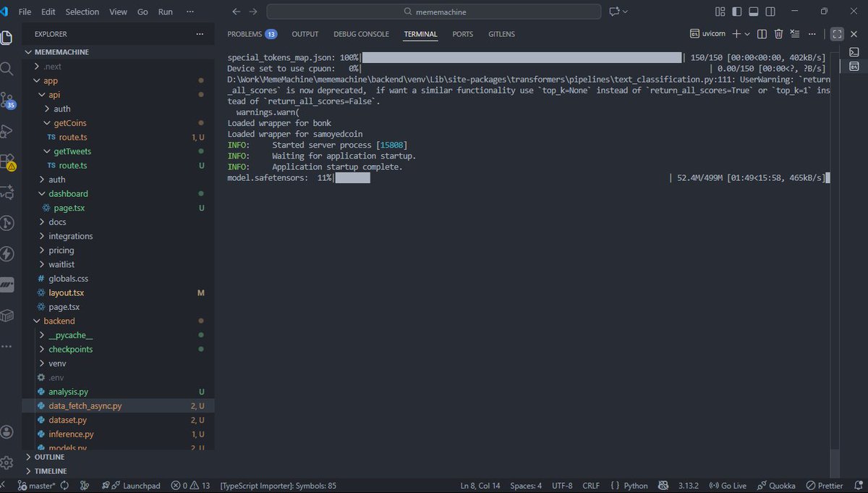868x493 pixels.
Task: Open the Manage gear in activity bar
Action: coord(7,463)
